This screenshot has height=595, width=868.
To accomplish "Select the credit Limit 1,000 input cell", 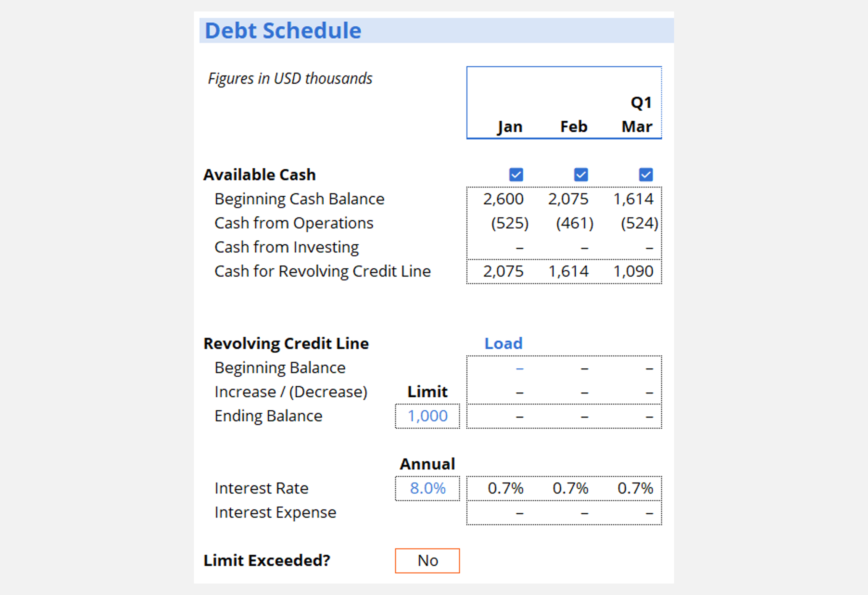I will (x=428, y=416).
